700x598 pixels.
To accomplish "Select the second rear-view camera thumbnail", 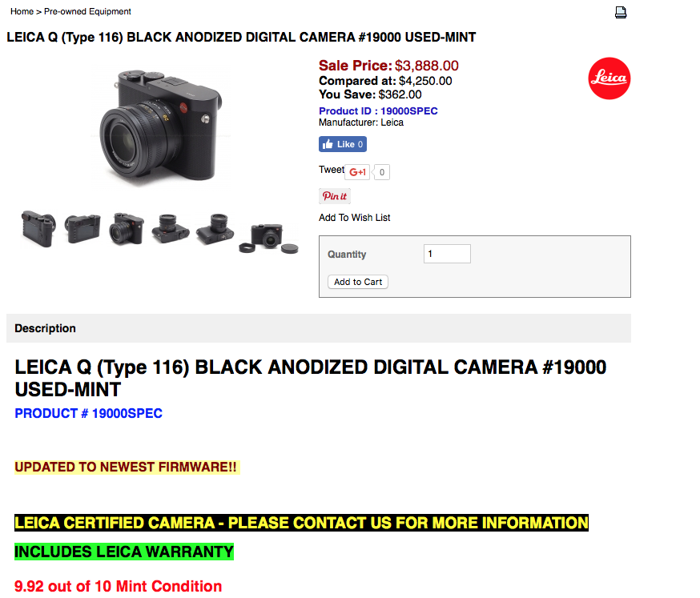I will tap(82, 229).
